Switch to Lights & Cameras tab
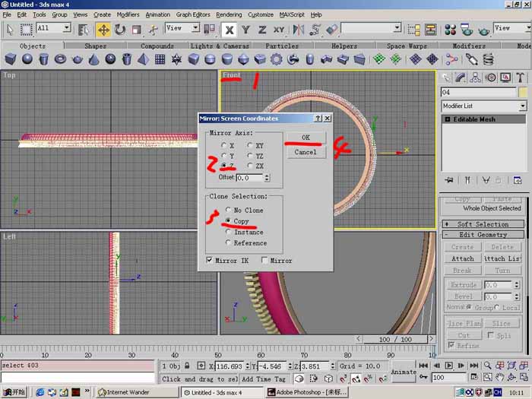 [220, 46]
